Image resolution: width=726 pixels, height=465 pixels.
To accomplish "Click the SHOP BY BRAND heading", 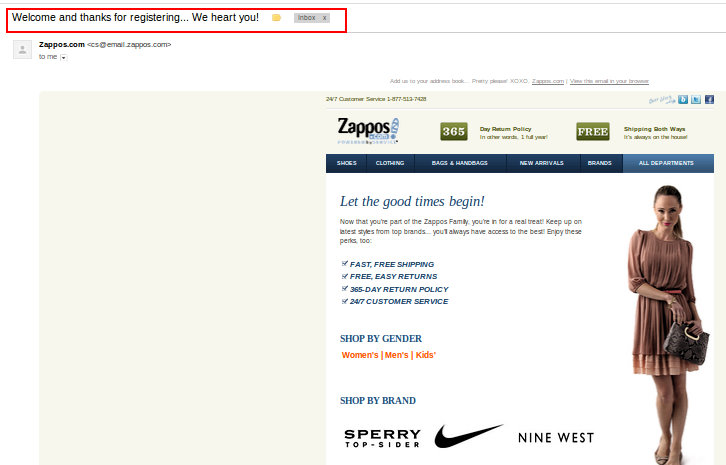I will (378, 401).
